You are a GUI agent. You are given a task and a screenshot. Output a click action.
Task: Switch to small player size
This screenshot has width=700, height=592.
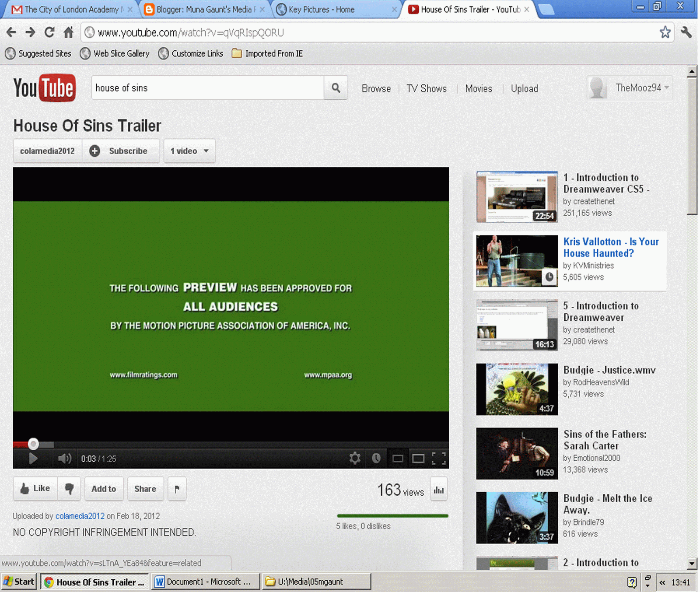[x=398, y=459]
